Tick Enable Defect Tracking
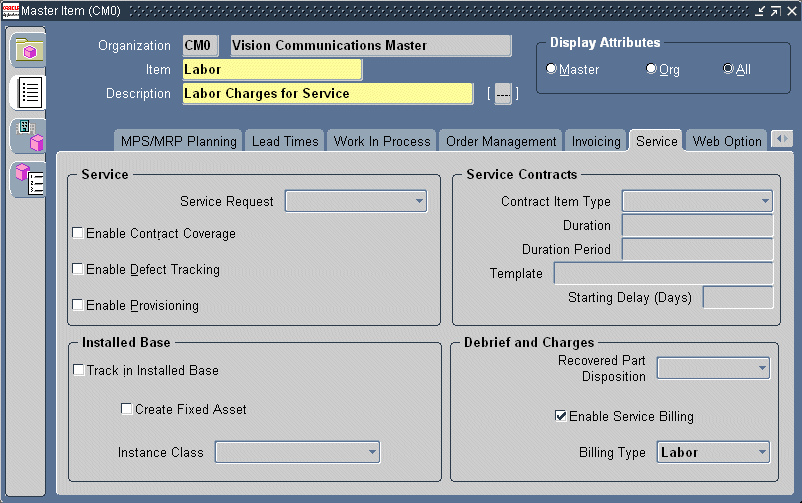 [78, 269]
